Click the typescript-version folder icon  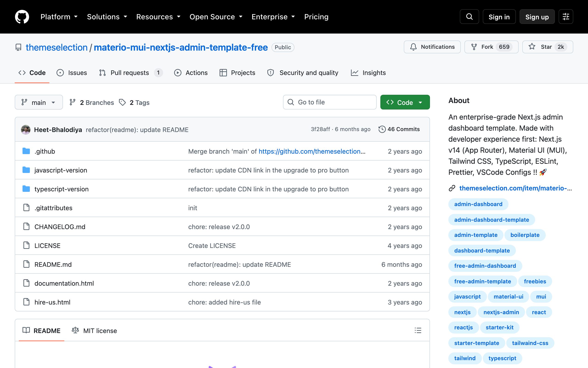pos(26,189)
